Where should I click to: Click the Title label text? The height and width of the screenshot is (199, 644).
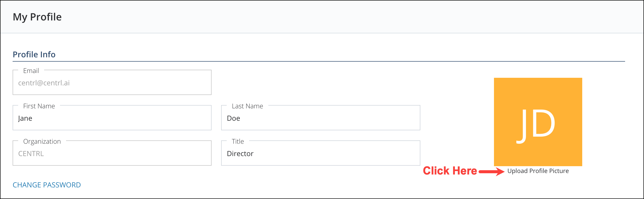[x=238, y=141]
